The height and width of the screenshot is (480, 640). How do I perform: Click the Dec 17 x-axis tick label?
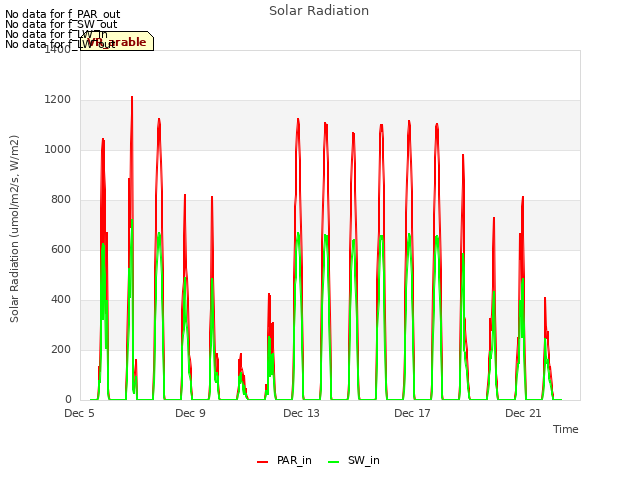(x=412, y=413)
